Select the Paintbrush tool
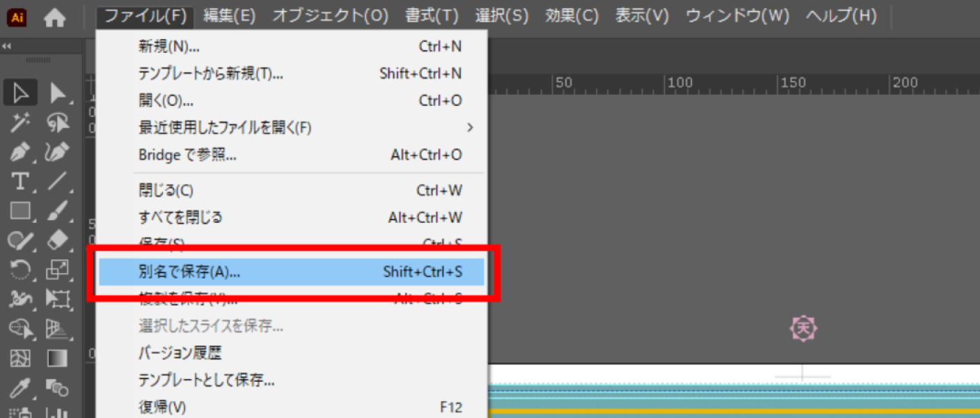 tap(58, 212)
